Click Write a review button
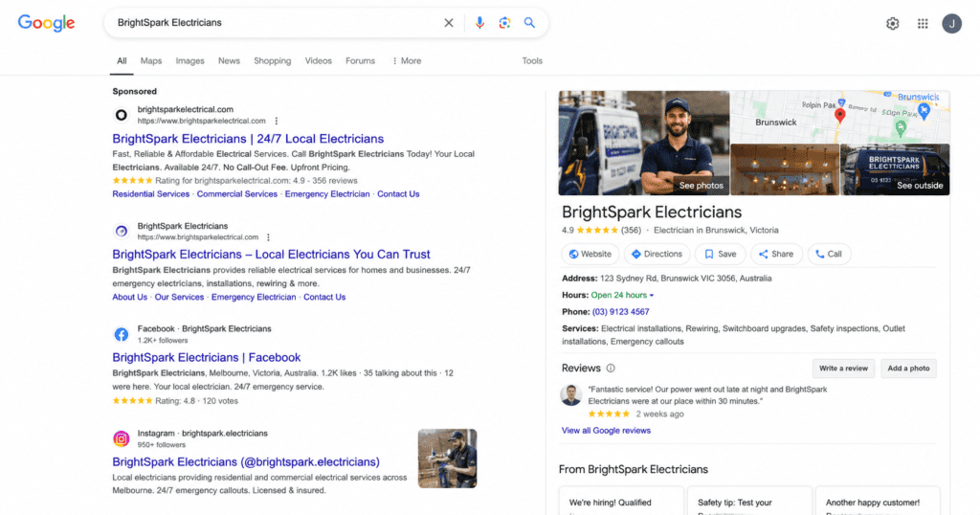 tap(843, 369)
